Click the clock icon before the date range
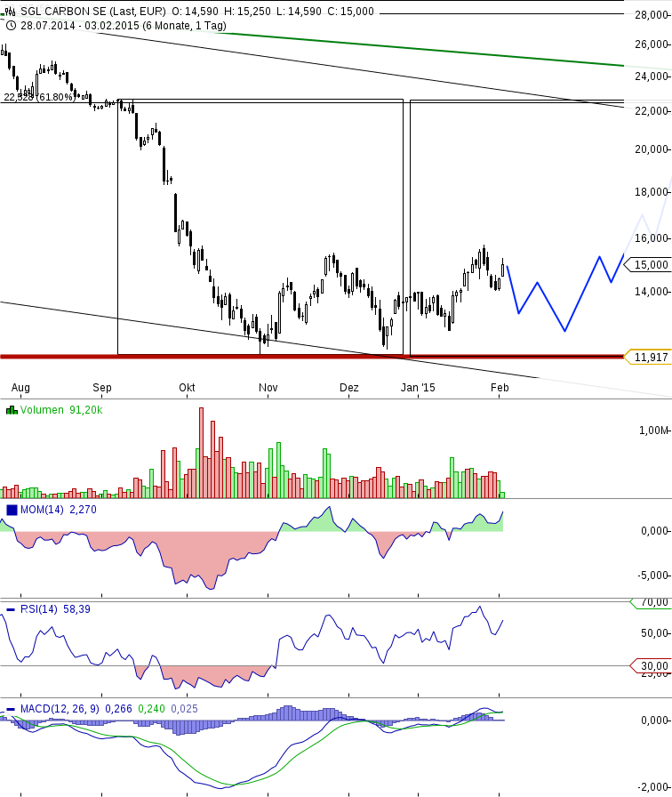 click(x=10, y=25)
